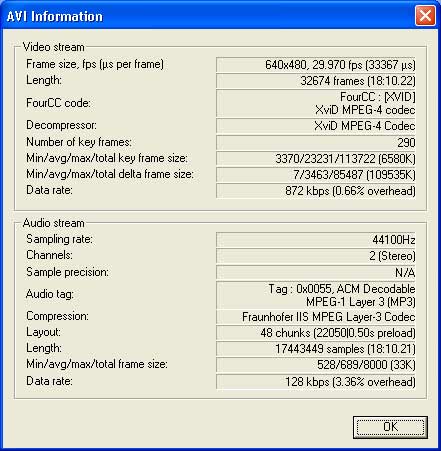This screenshot has height=451, width=441.
Task: Select the delta frame size statistics field
Action: (x=316, y=175)
